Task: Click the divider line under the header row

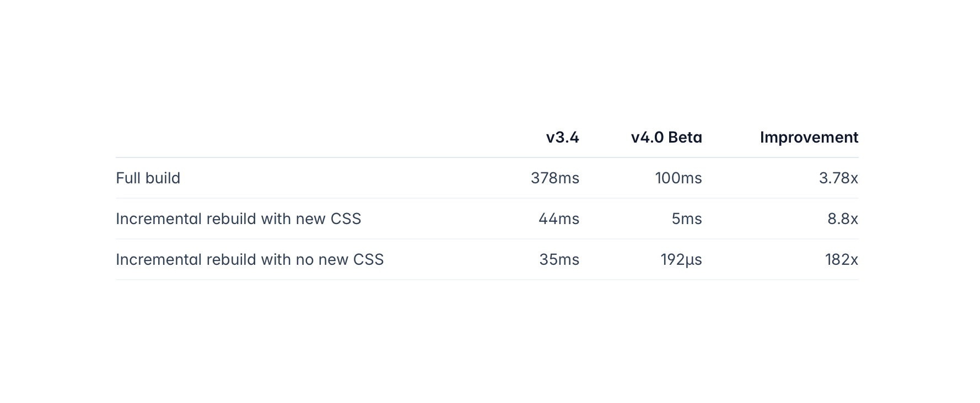Action: click(487, 157)
